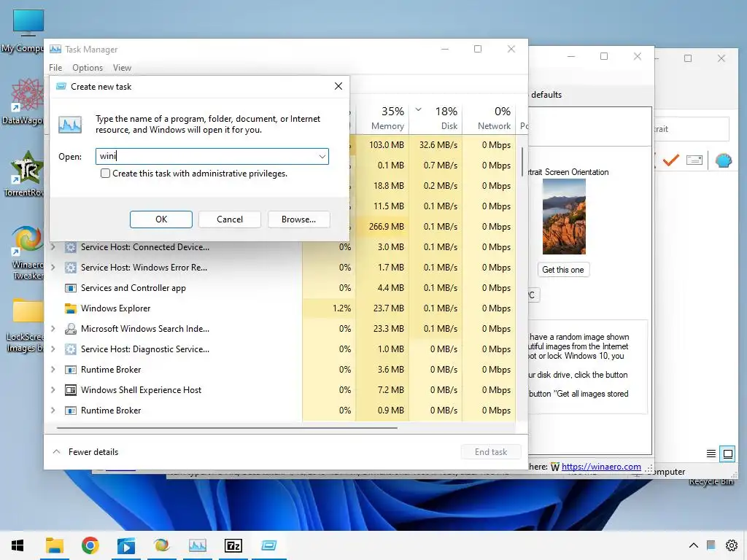Click the card-like toolbar icon beside checkmark
Image resolution: width=747 pixels, height=560 pixels.
(x=694, y=160)
